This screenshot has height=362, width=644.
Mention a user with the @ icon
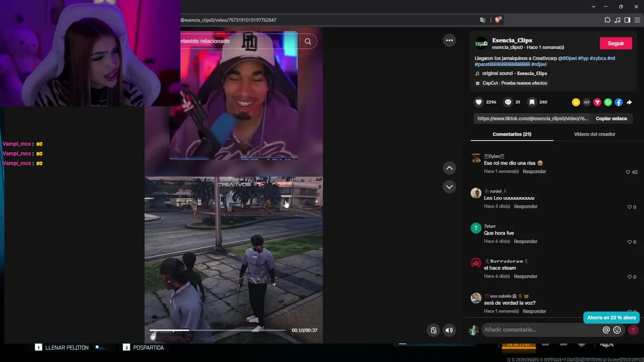coord(606,330)
